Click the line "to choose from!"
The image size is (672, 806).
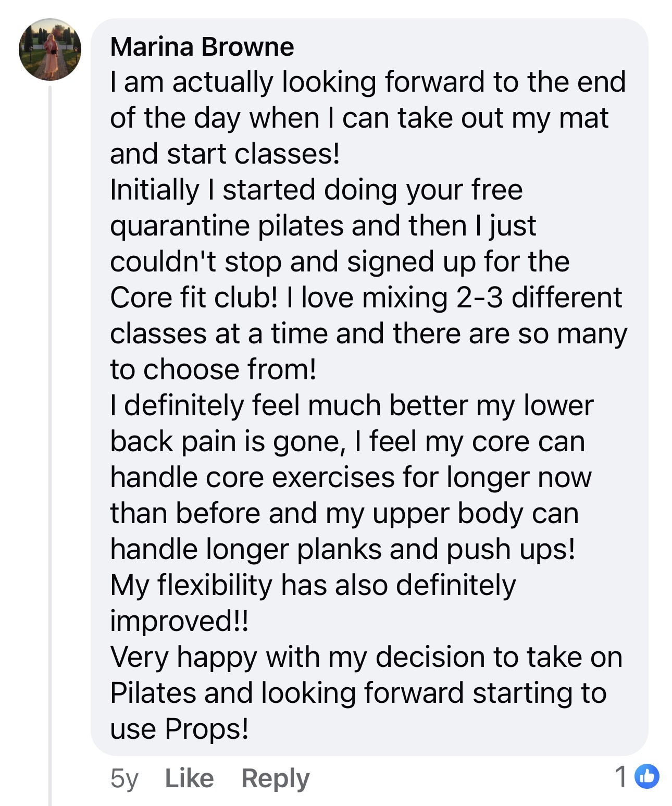point(213,369)
